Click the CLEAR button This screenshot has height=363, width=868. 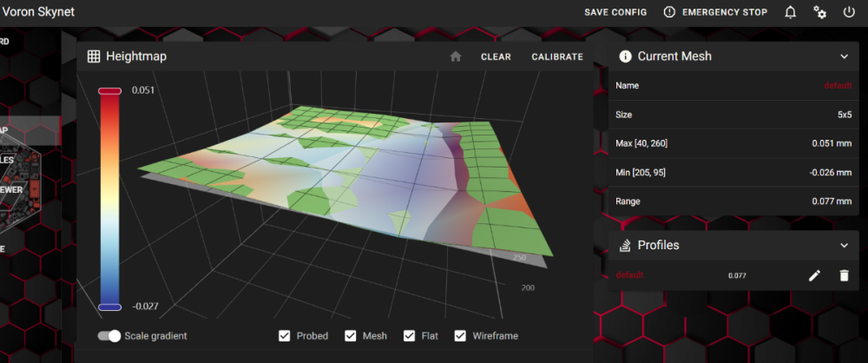496,56
